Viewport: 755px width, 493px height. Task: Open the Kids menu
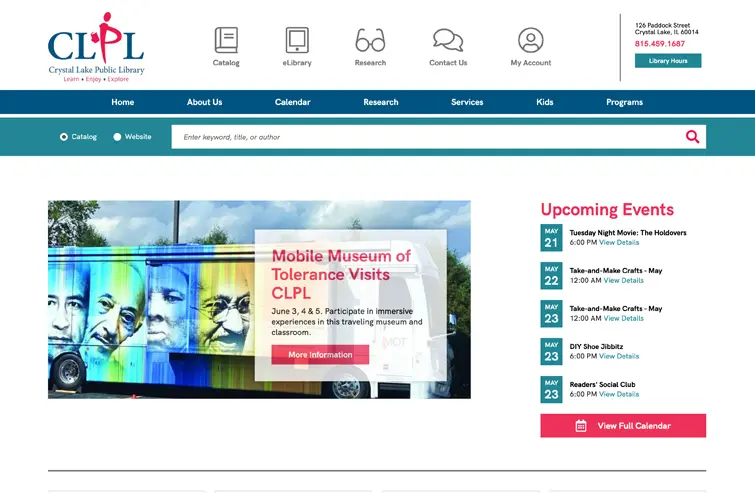point(545,102)
